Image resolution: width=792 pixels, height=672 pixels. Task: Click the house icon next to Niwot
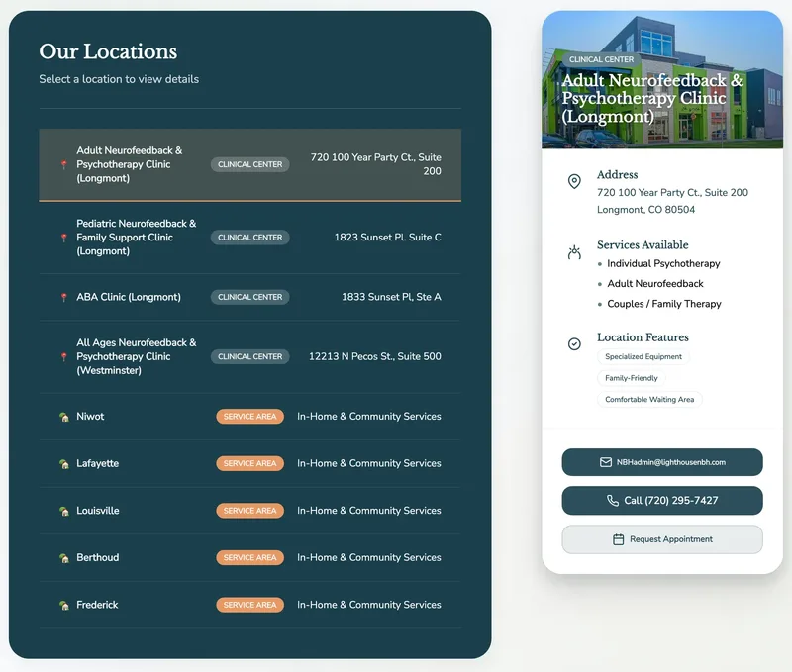coord(64,417)
